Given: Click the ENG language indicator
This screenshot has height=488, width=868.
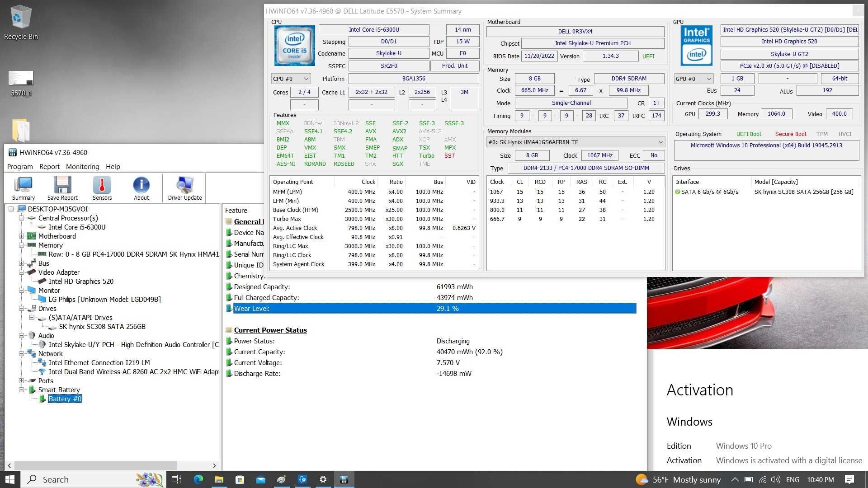Looking at the screenshot, I should coord(793,479).
